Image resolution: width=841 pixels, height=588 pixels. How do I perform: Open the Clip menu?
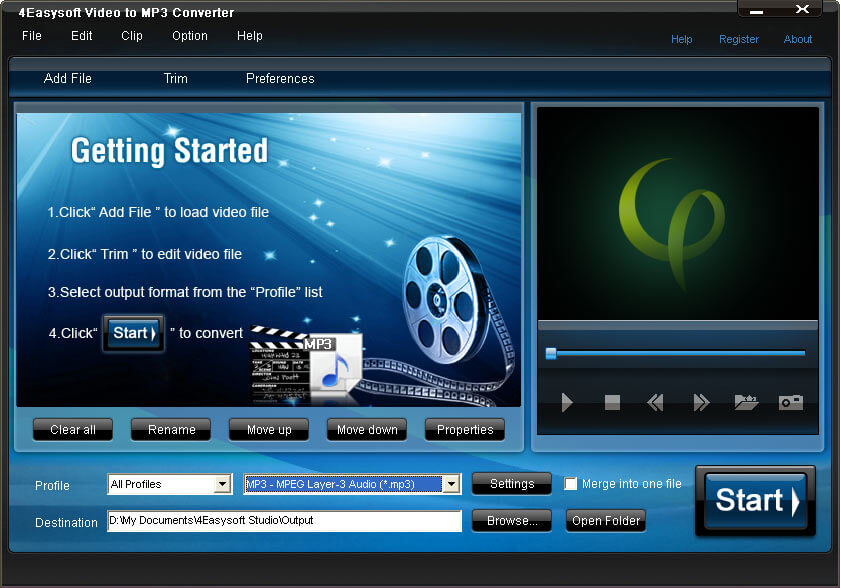tap(132, 36)
